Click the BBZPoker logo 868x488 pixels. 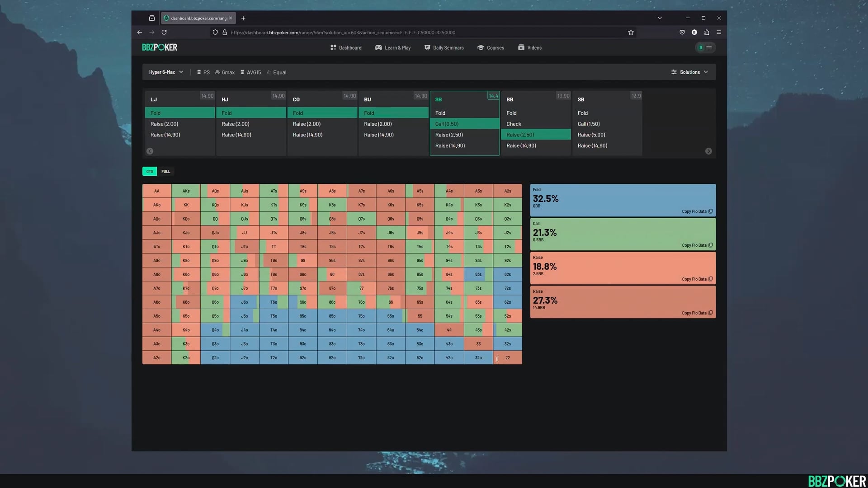[x=160, y=47]
